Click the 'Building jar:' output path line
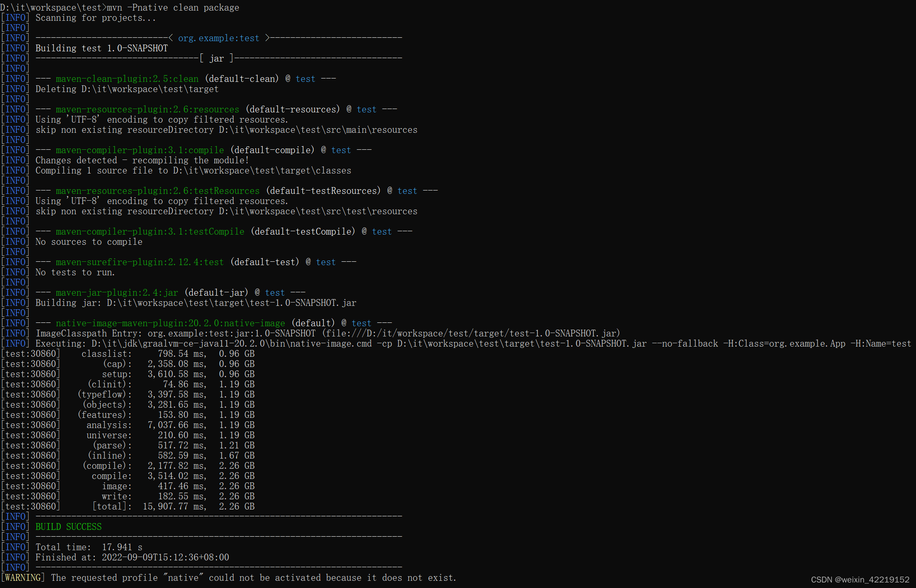916x588 pixels. (196, 303)
